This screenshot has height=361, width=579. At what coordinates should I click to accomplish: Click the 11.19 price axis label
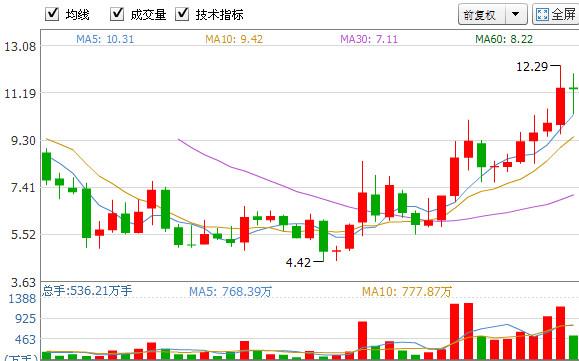pyautogui.click(x=20, y=94)
